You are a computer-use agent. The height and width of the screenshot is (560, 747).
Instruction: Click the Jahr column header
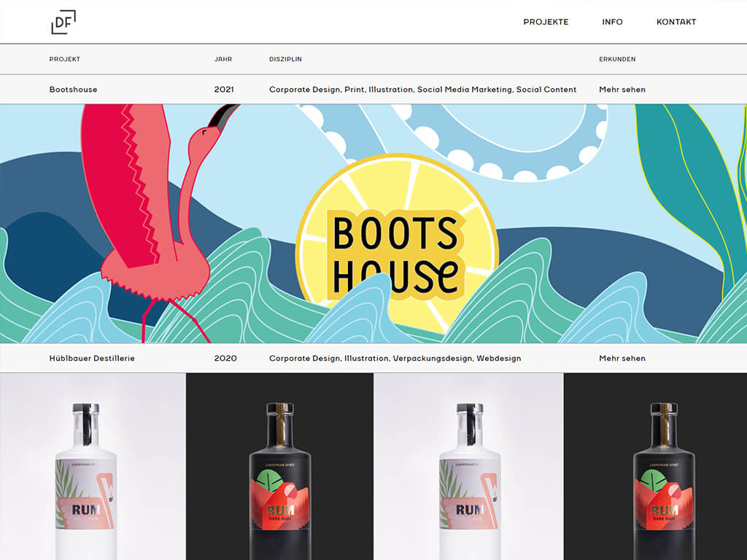223,59
